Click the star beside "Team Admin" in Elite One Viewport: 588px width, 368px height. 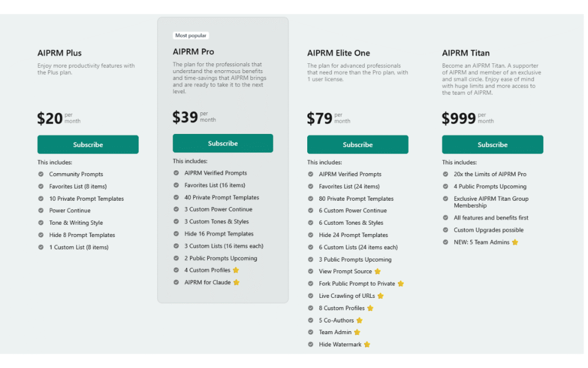tap(357, 332)
